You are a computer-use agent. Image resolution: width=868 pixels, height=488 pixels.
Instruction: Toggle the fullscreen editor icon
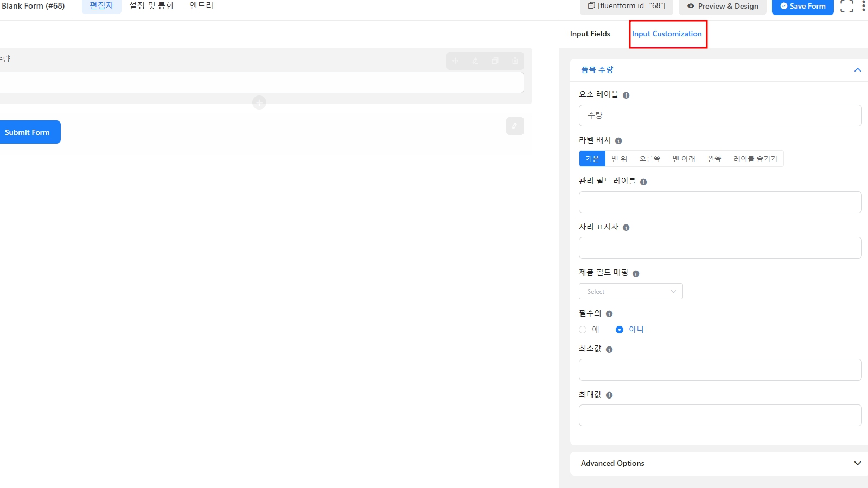tap(846, 6)
